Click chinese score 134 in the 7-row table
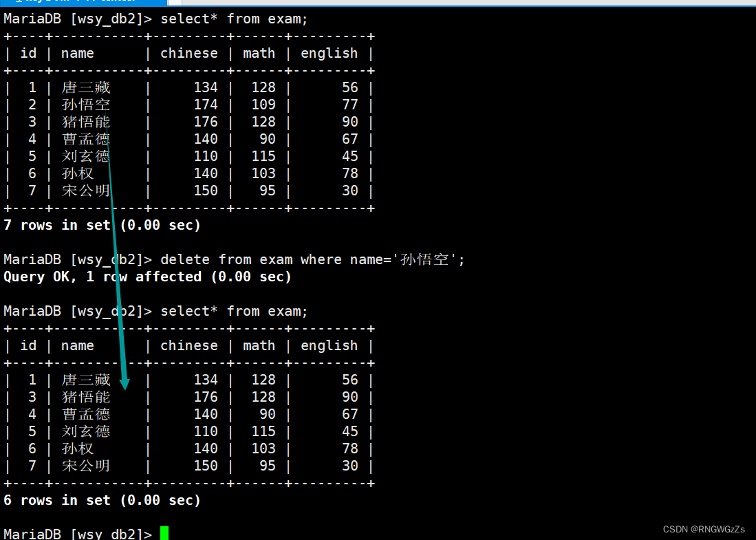756x540 pixels. pyautogui.click(x=206, y=87)
